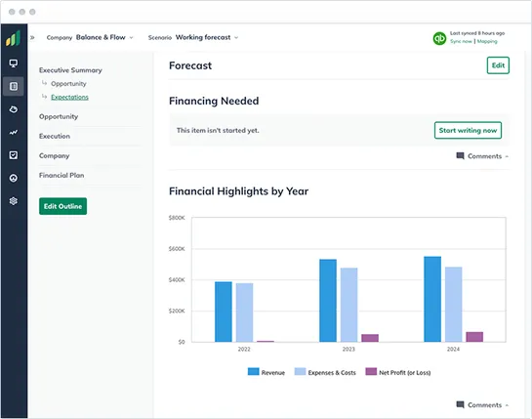Expand Comments below the highlights chart
Image resolution: width=532 pixels, height=419 pixels.
tap(482, 404)
